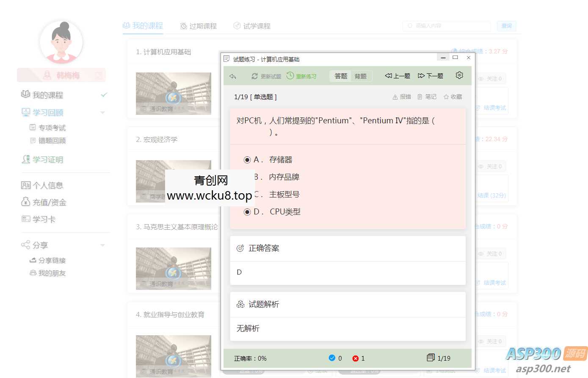
Task: Click the undo arrow in the practice toolbar
Action: (233, 75)
